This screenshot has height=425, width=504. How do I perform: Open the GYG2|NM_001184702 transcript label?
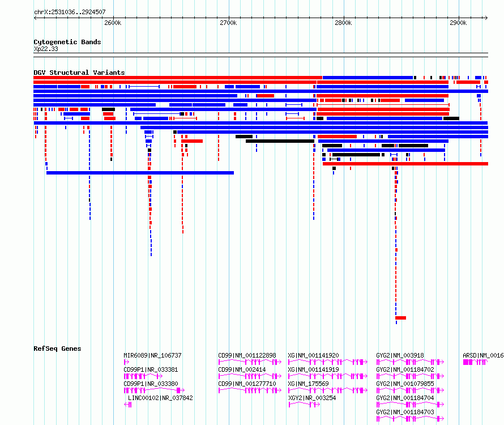[405, 369]
